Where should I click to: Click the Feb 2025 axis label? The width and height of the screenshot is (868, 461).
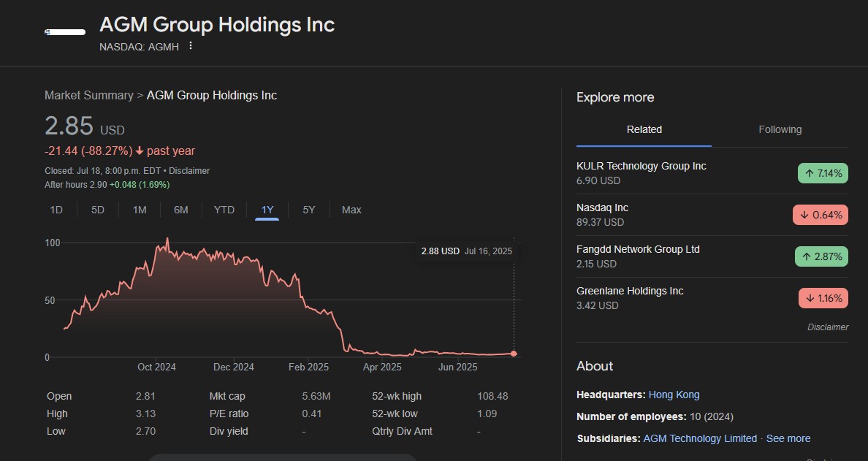[308, 367]
